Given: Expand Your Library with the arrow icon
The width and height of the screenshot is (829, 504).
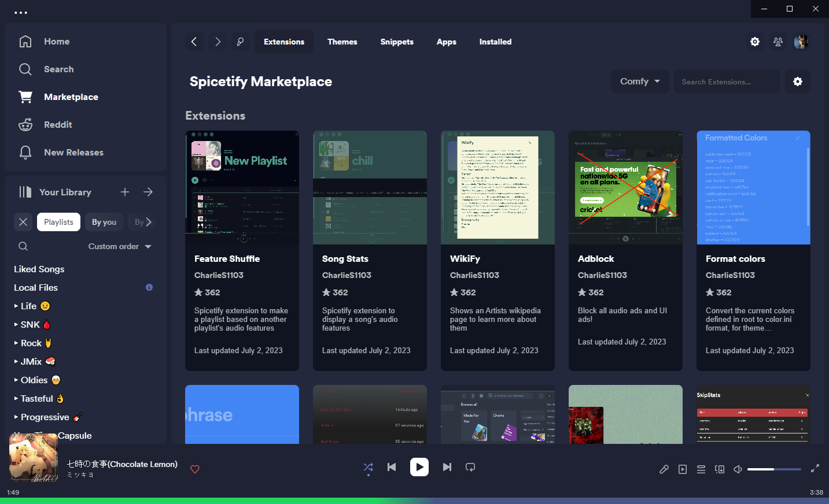Looking at the screenshot, I should [148, 192].
